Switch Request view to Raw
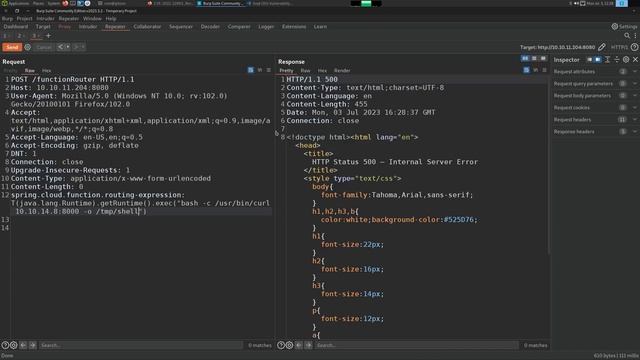 (29, 71)
